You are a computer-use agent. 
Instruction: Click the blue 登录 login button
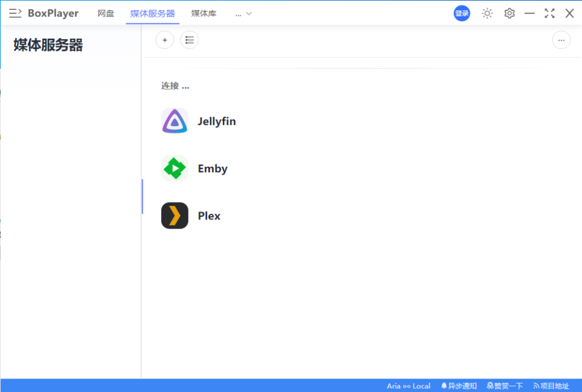click(462, 13)
